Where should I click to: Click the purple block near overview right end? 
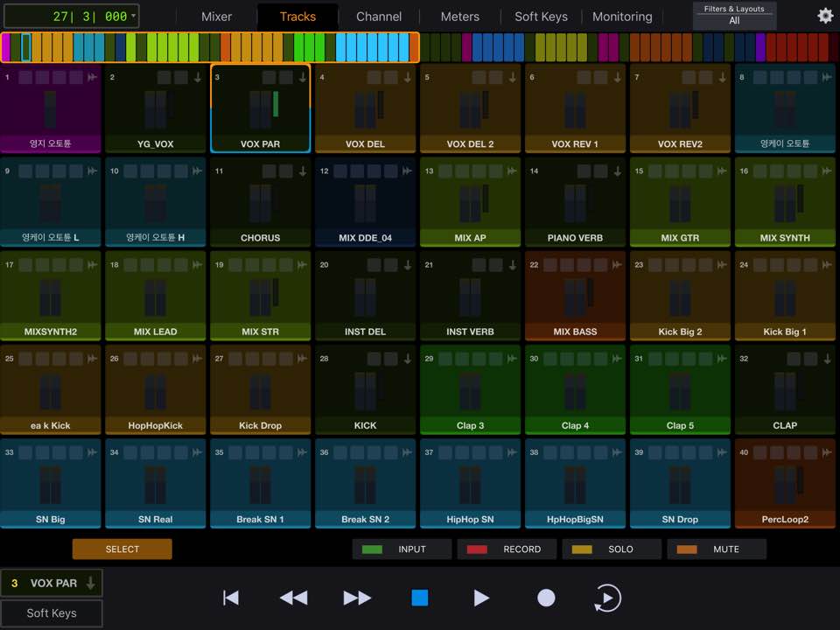coord(760,47)
